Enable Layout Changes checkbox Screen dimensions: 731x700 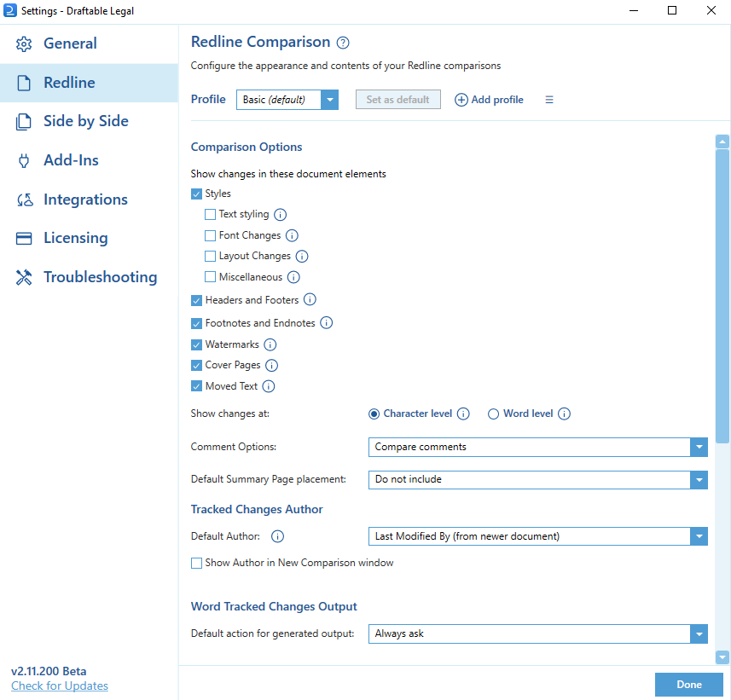tap(210, 257)
